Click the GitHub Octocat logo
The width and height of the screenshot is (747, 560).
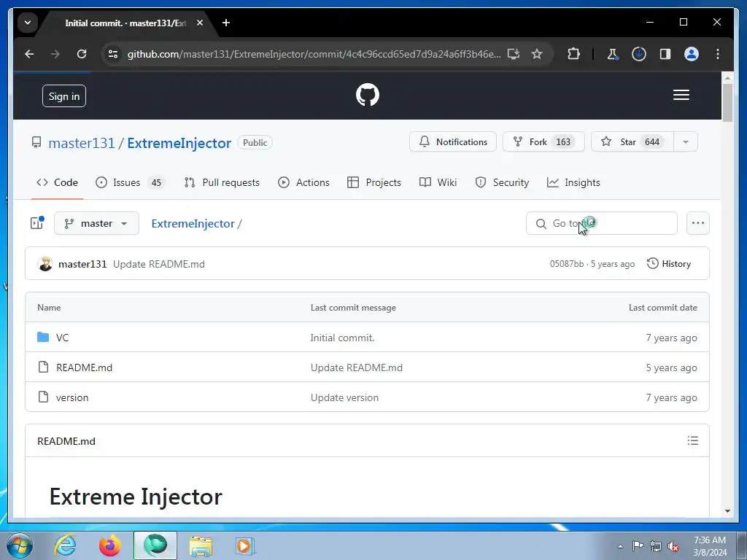tap(368, 95)
